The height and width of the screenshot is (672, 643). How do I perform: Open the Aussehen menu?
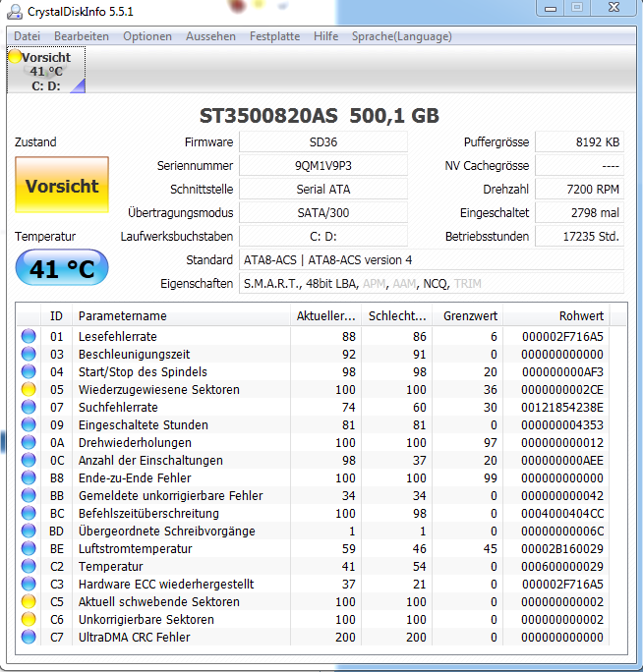[x=210, y=36]
